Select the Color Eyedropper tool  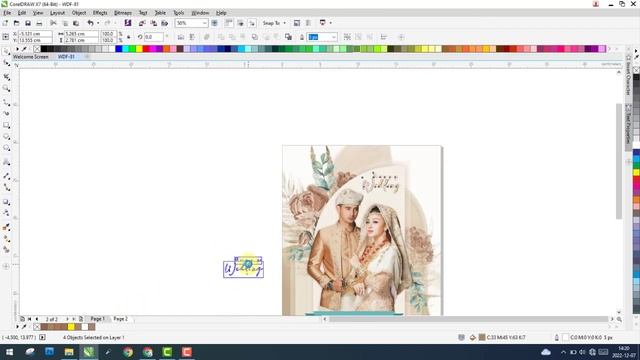pos(6,227)
